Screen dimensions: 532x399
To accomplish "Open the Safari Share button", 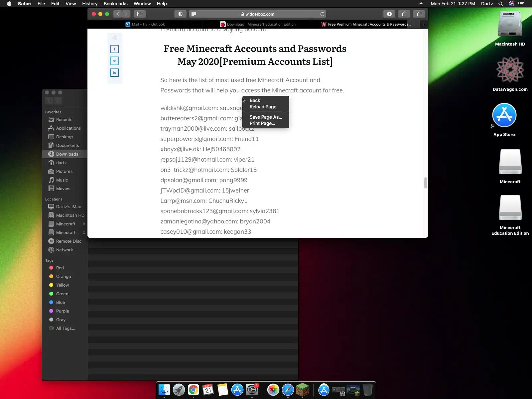I will 404,14.
